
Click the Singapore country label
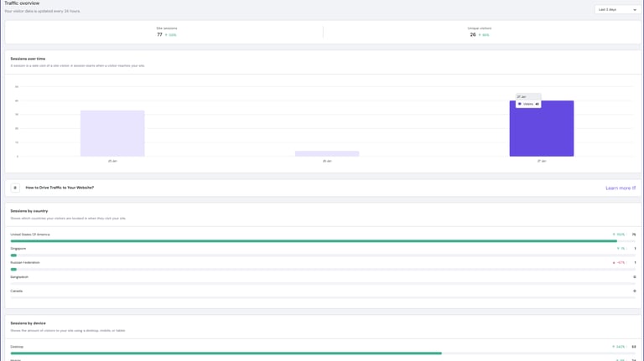point(18,248)
